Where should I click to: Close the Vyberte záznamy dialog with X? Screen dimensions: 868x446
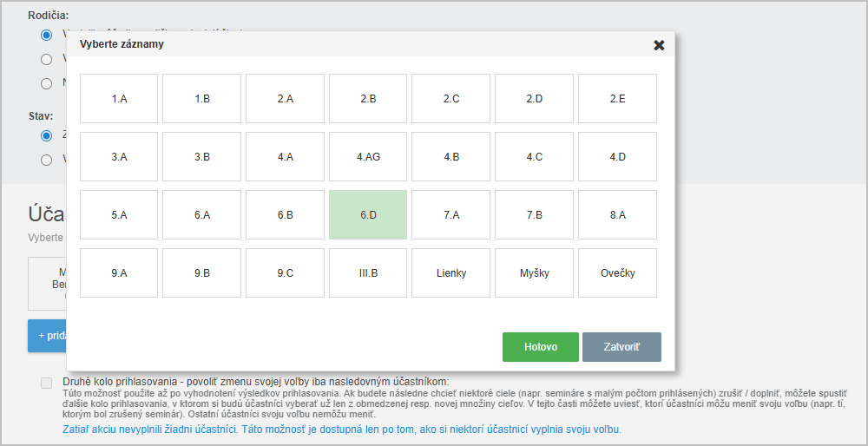[659, 45]
